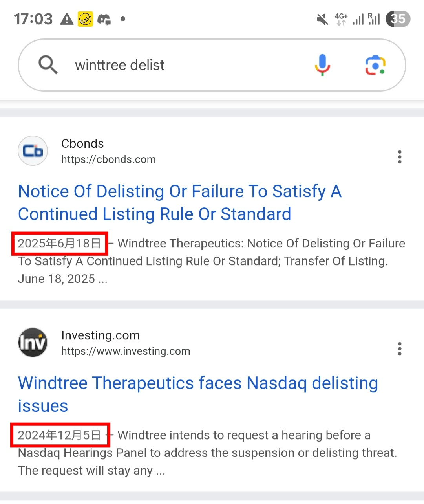This screenshot has height=504, width=424.
Task: Tap the yellow app notification icon
Action: [85, 19]
